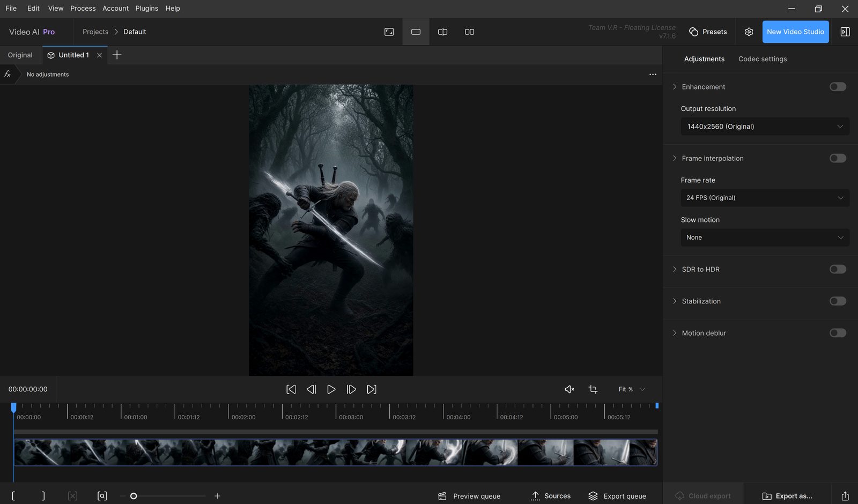Toggle the audio mute icon
Viewport: 858px width, 504px height.
(x=569, y=389)
